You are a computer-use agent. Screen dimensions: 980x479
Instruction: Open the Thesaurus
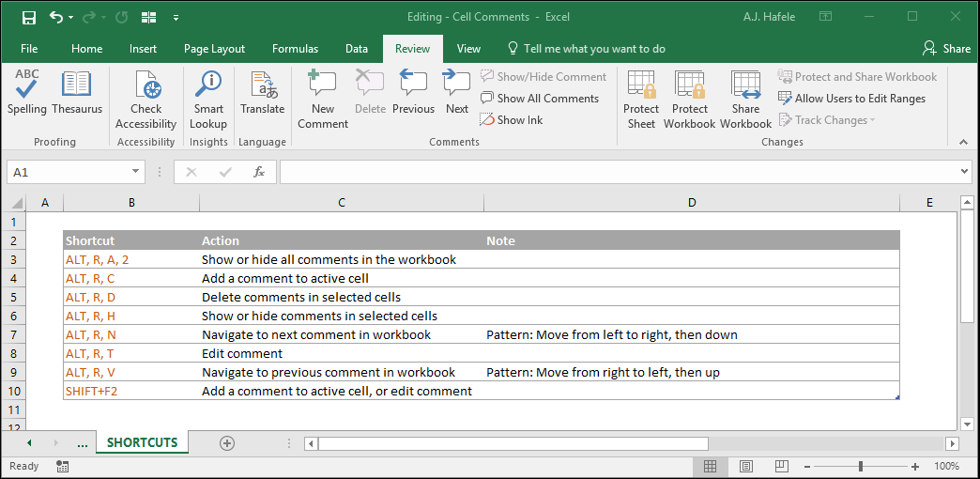point(77,93)
